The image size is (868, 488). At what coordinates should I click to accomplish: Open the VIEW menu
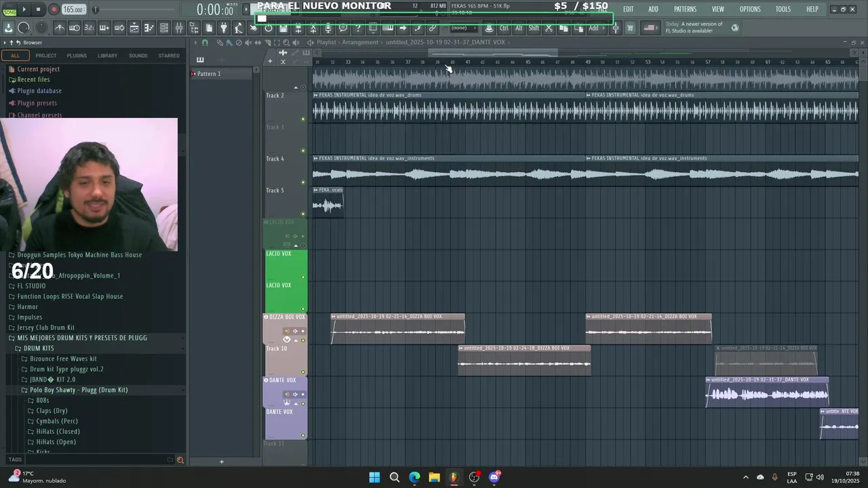717,9
